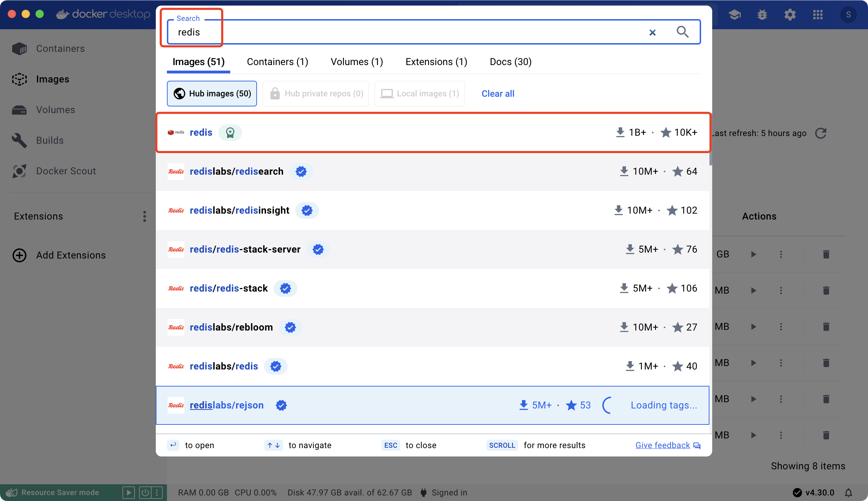Toggle the Hub images (50) filter
Screen dimensions: 868x501
click(x=212, y=94)
